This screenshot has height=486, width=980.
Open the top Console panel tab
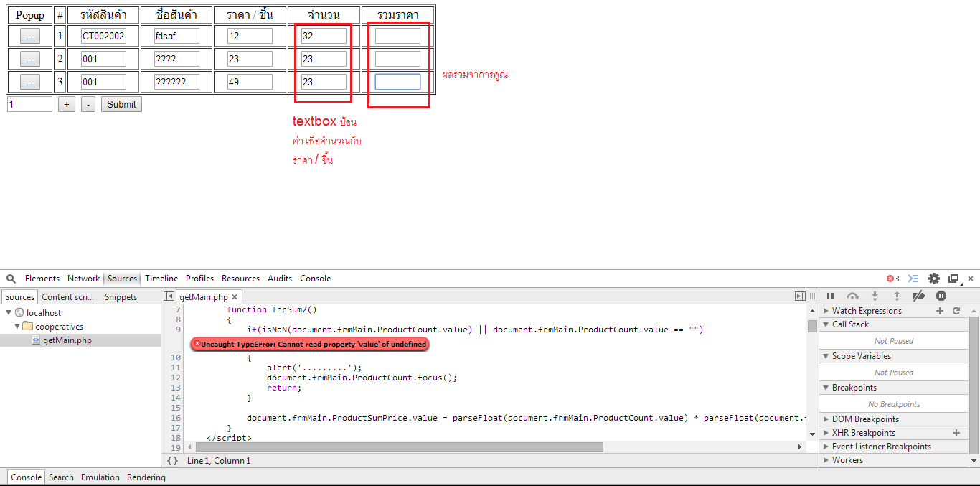pyautogui.click(x=316, y=279)
